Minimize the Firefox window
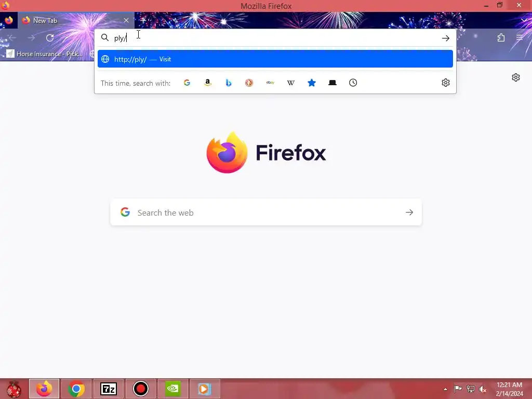 point(486,5)
